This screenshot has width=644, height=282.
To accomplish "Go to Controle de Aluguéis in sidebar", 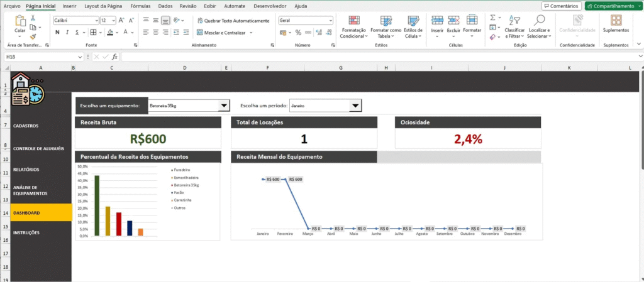I will [x=38, y=148].
